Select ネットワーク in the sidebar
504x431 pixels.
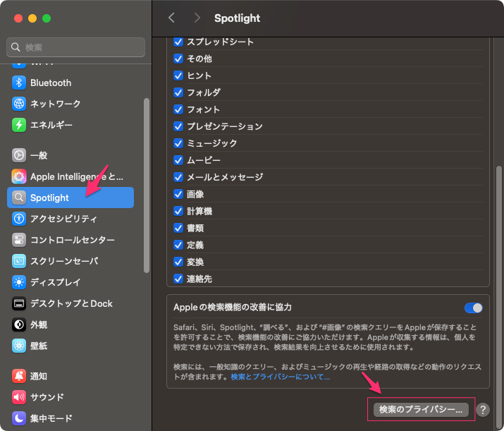pos(70,104)
